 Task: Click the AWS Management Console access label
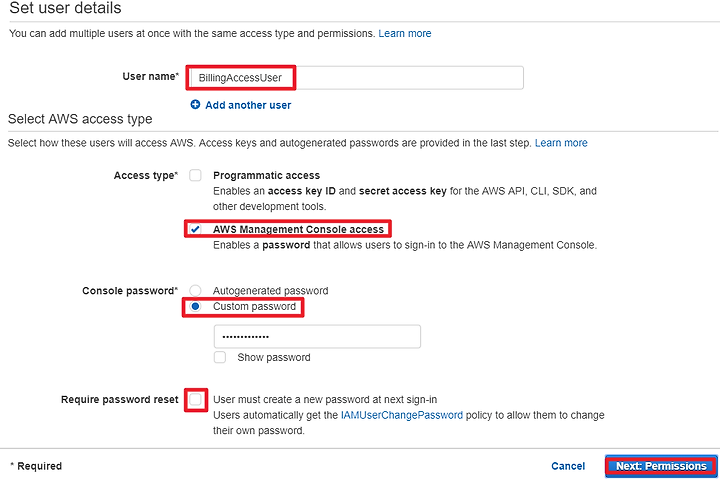point(298,229)
